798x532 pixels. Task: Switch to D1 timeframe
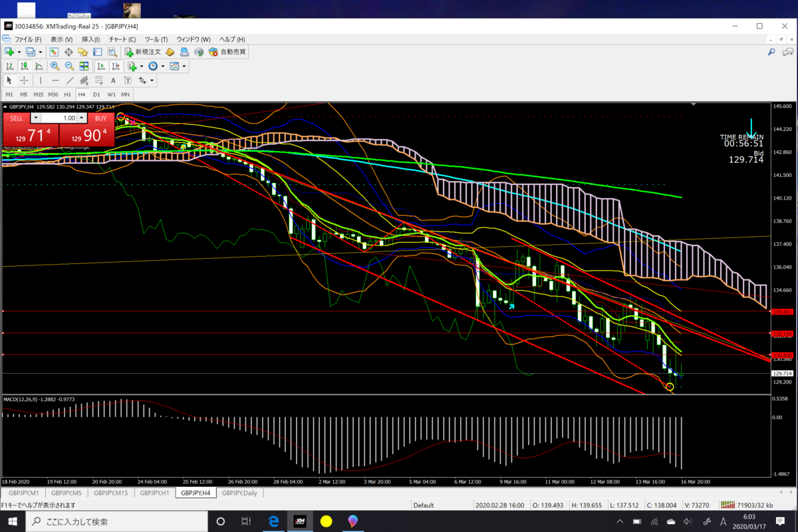(96, 94)
